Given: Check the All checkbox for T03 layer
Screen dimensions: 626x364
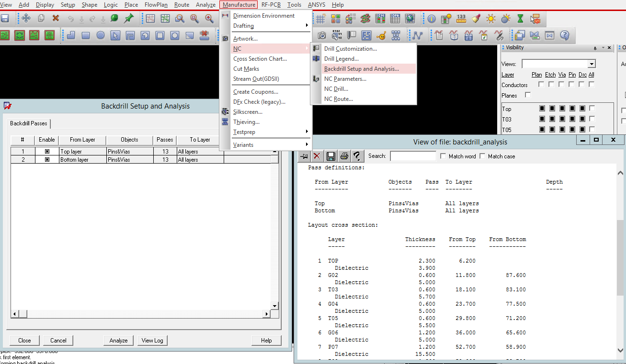Looking at the screenshot, I should (592, 119).
